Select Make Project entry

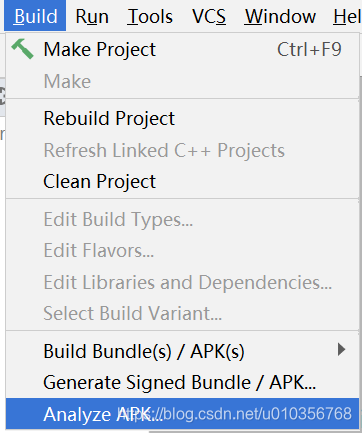coord(182,49)
